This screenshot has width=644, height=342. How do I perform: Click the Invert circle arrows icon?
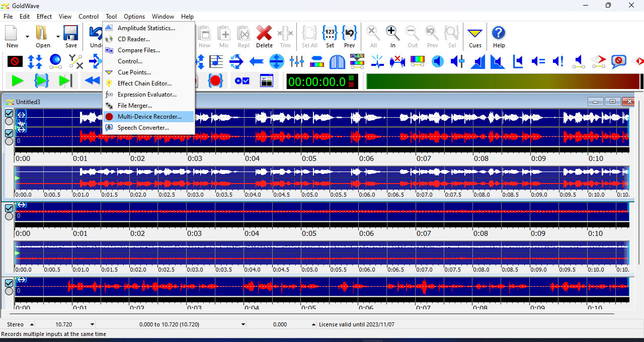pos(277,62)
